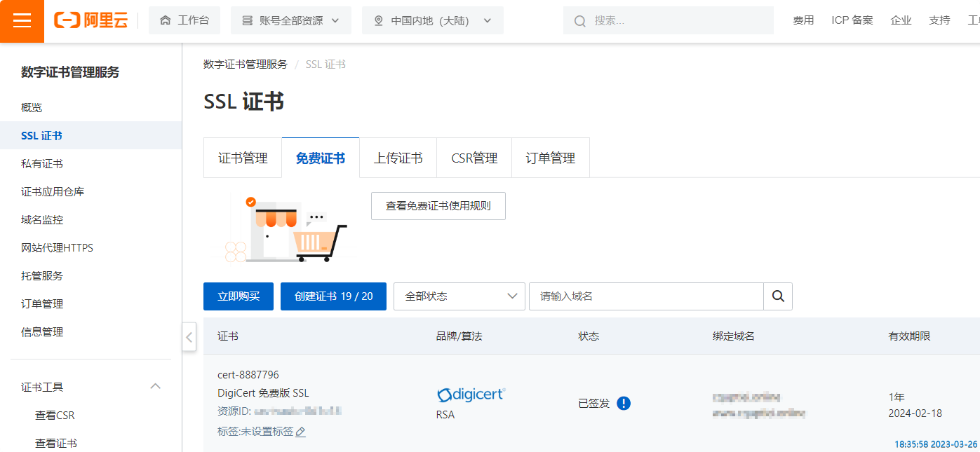Expand 中国内地（大陆） region dropdown
Viewport: 980px width, 452px height.
[x=433, y=20]
